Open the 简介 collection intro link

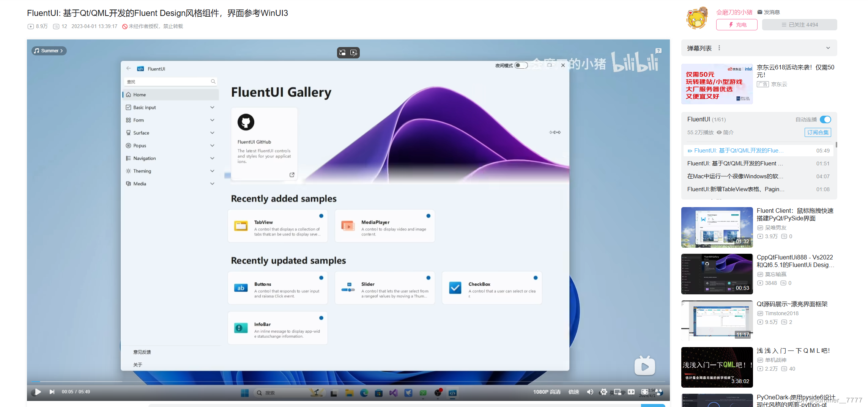725,132
